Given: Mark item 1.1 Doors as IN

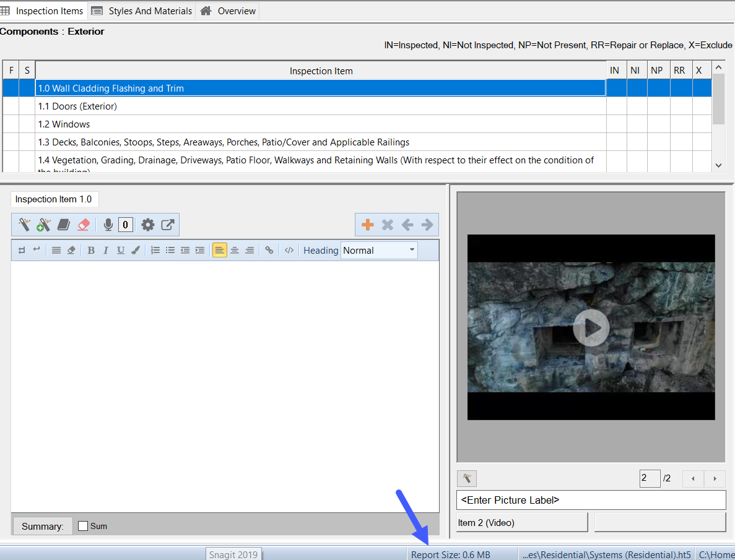Looking at the screenshot, I should click(x=616, y=106).
